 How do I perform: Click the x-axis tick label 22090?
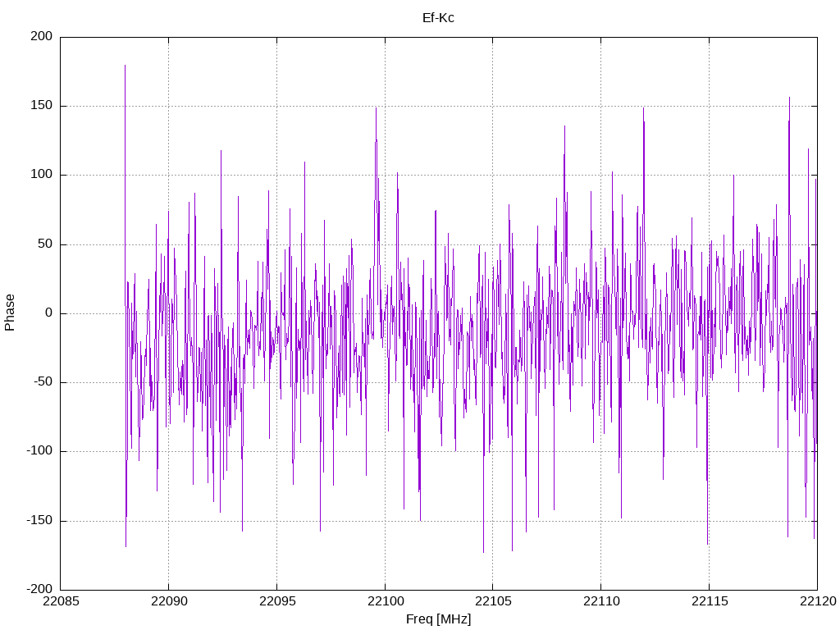point(169,601)
